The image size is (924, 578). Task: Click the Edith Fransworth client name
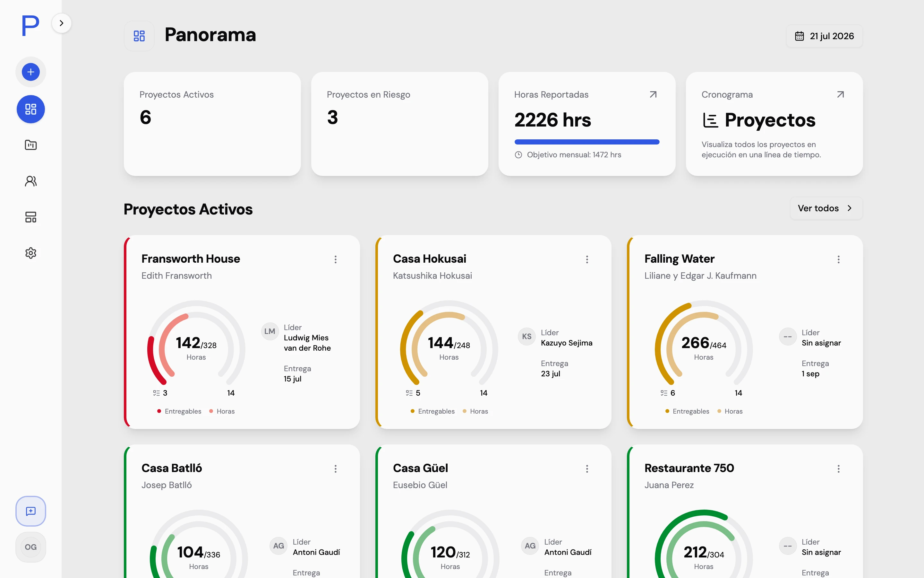[176, 276]
